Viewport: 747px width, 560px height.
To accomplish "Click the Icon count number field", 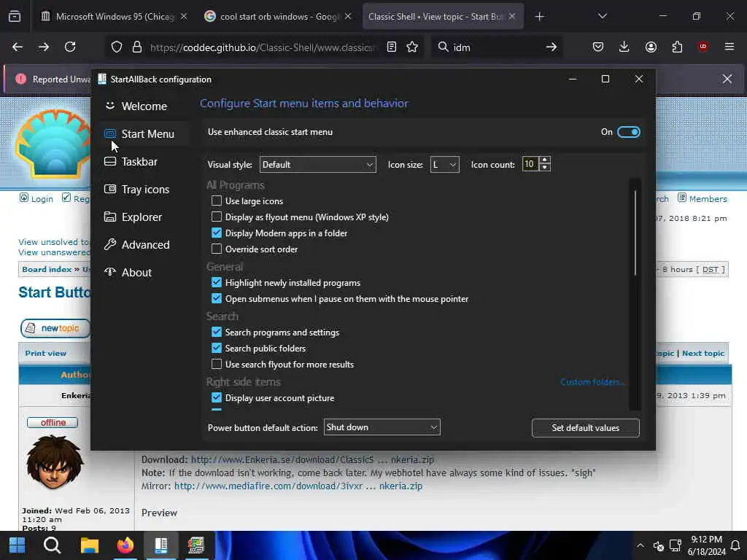I will pos(531,164).
